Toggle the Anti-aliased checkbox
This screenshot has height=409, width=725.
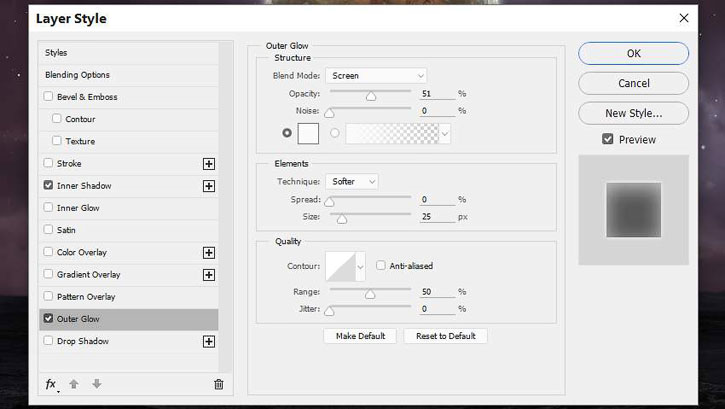[381, 265]
